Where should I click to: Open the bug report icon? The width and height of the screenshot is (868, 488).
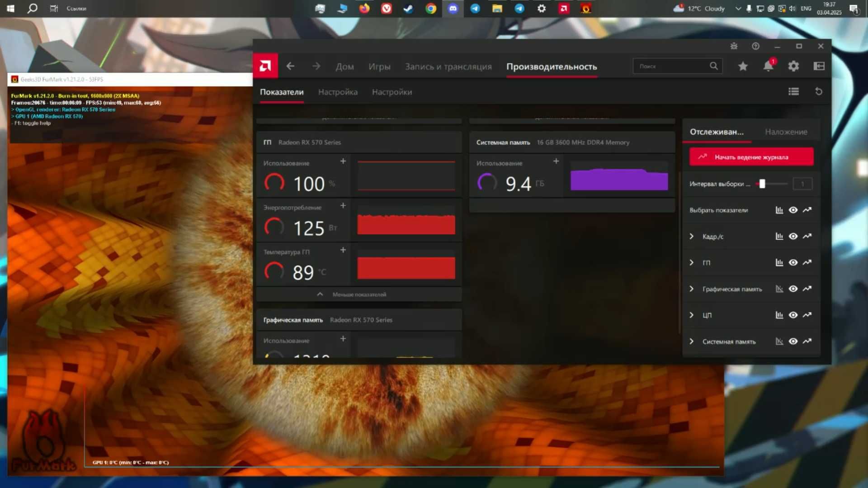click(734, 46)
